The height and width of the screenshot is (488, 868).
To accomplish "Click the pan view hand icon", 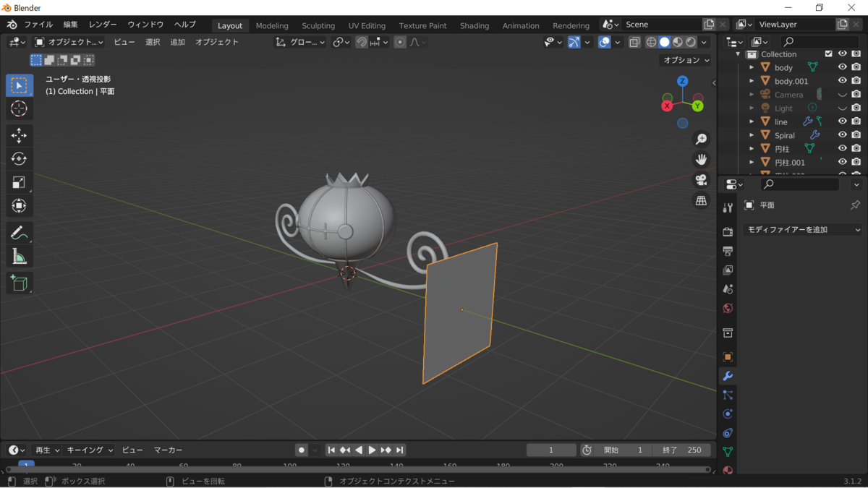I will [x=701, y=160].
